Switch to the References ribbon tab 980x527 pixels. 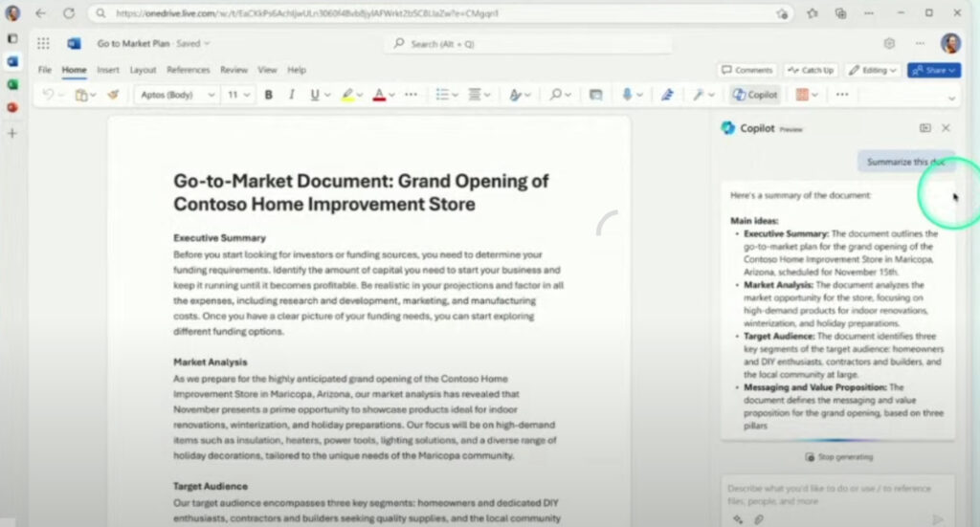(x=188, y=70)
